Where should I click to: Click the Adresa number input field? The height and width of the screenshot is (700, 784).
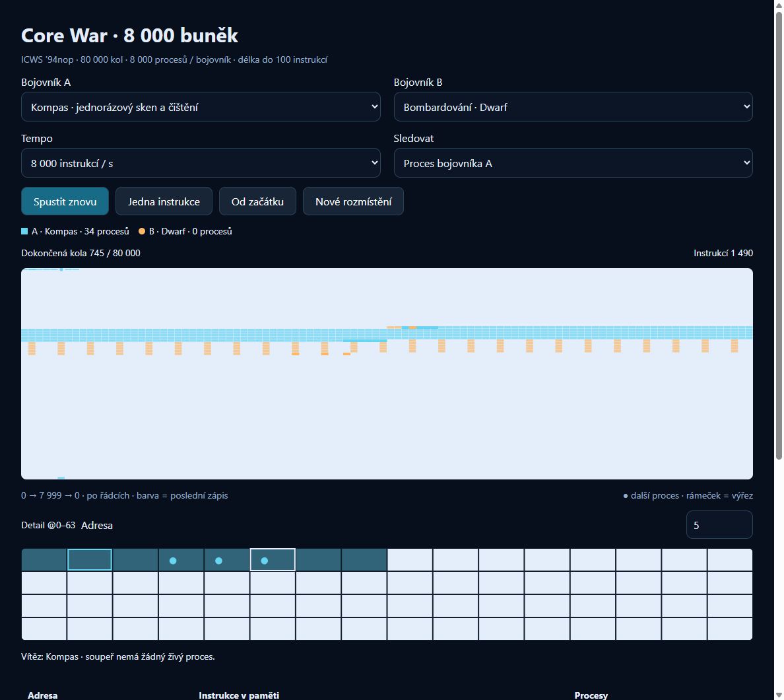point(719,525)
